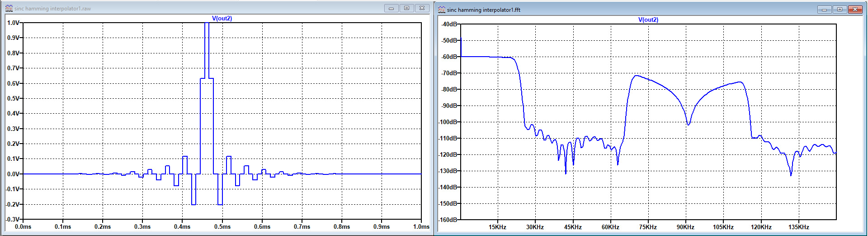Click the 0.0ms label on the time axis

tap(23, 227)
